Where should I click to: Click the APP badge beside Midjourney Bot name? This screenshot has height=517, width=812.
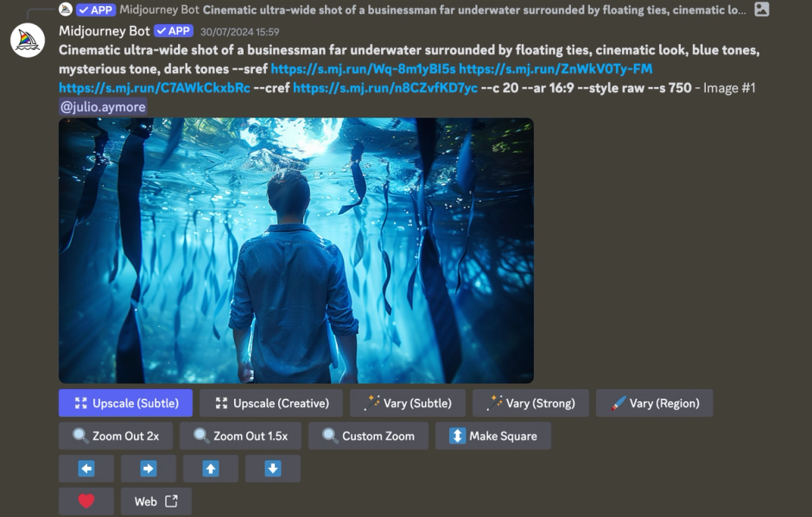[x=174, y=31]
